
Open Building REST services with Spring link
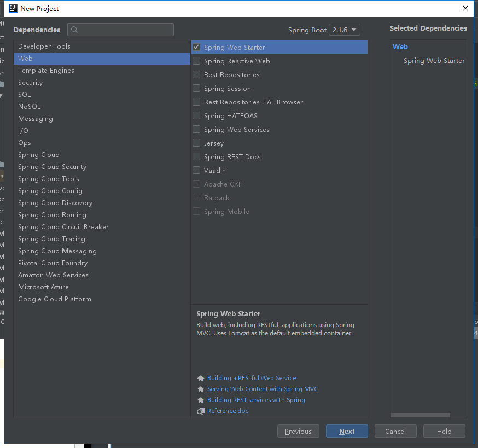[256, 400]
